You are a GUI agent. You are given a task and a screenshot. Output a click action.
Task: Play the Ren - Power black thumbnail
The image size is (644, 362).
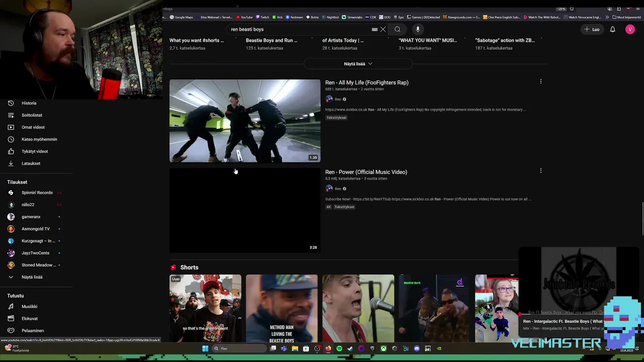pyautogui.click(x=245, y=210)
